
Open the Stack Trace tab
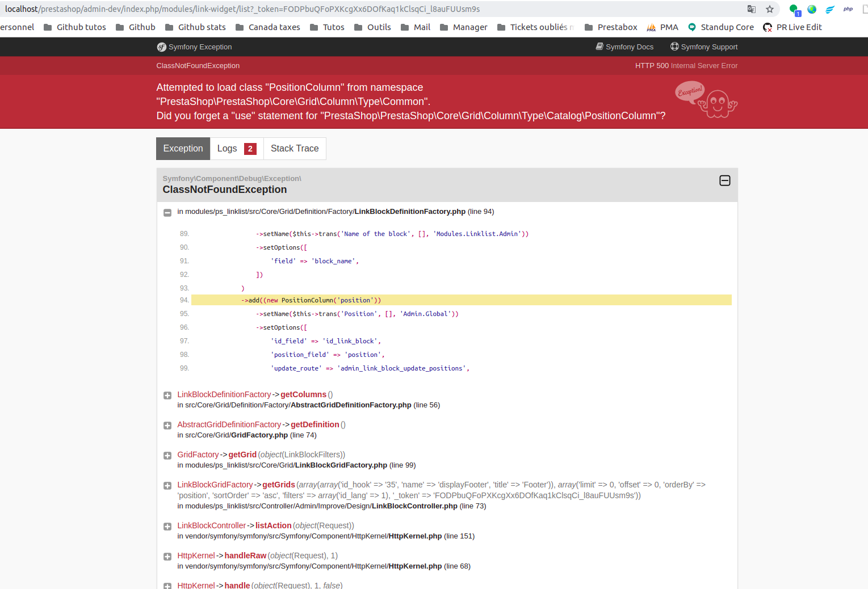pos(295,148)
